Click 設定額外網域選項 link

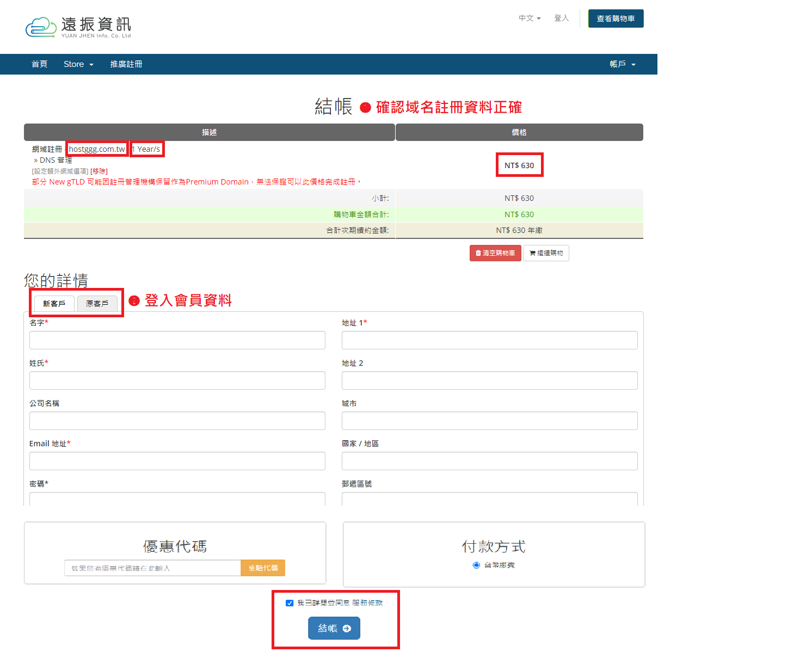pos(60,171)
